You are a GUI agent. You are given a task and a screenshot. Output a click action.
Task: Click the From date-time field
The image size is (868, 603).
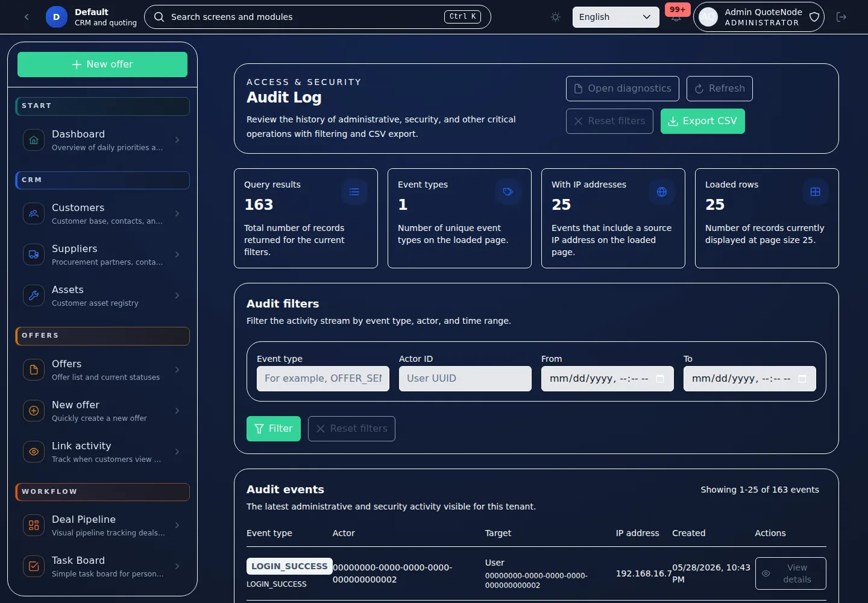pos(608,379)
